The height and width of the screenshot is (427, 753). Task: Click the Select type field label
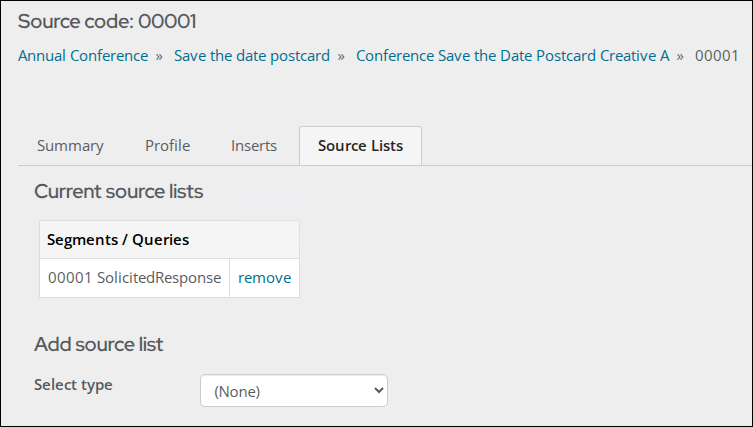pyautogui.click(x=73, y=385)
